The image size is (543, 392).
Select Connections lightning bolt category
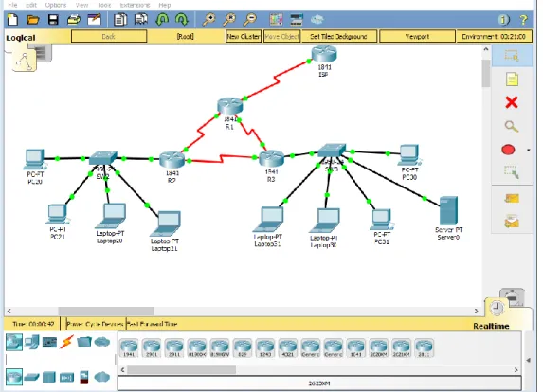tap(66, 342)
